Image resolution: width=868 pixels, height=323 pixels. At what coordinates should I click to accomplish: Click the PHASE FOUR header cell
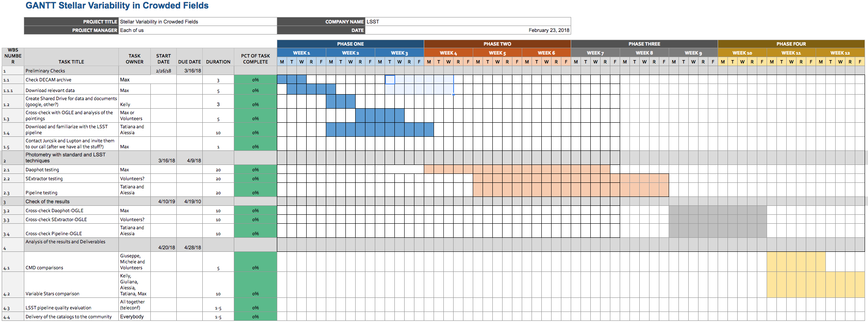[x=791, y=44]
